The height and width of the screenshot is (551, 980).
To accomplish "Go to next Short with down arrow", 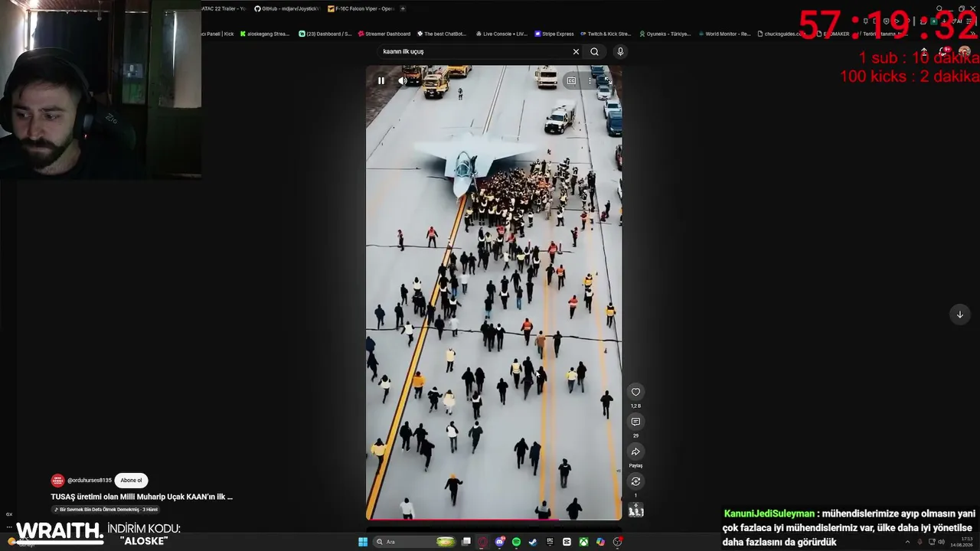I will [959, 315].
